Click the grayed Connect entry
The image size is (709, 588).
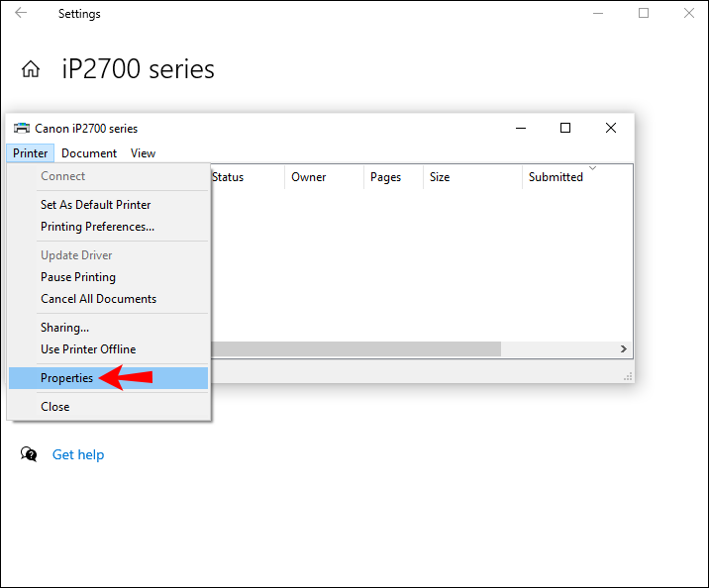click(x=109, y=176)
